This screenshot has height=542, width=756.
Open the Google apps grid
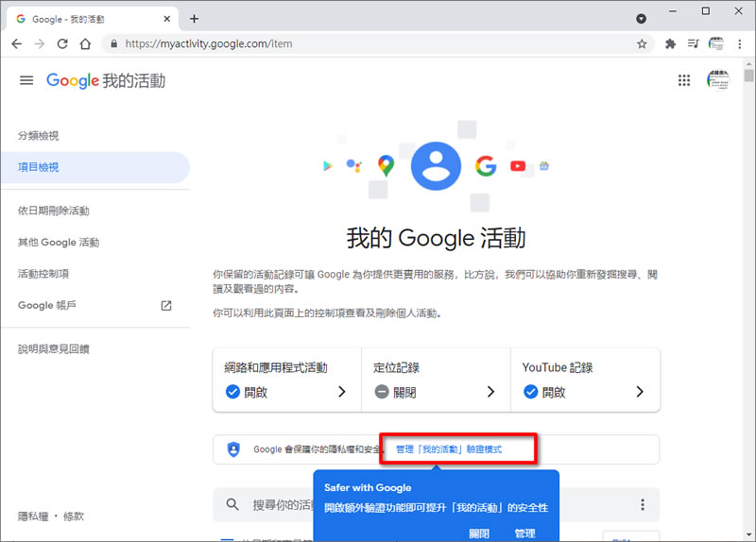pos(684,80)
